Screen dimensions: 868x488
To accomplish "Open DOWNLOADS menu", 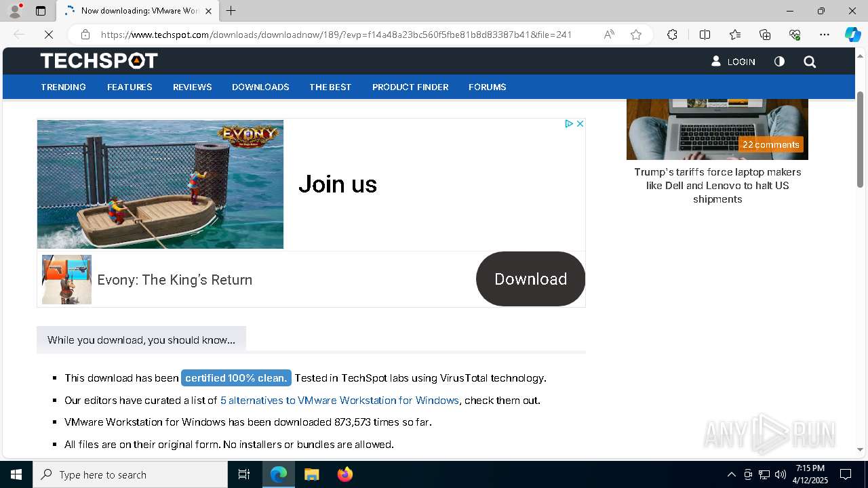I will (x=260, y=87).
